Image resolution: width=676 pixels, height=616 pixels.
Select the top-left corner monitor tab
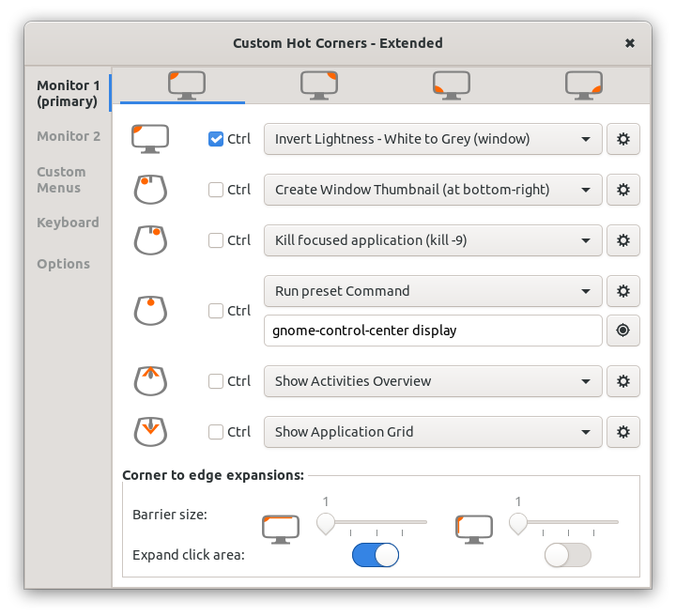click(186, 85)
